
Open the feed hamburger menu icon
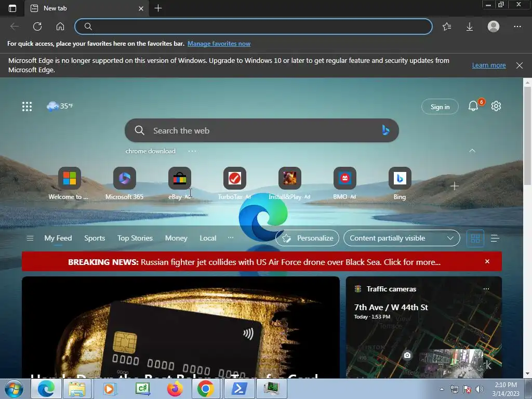coord(30,238)
